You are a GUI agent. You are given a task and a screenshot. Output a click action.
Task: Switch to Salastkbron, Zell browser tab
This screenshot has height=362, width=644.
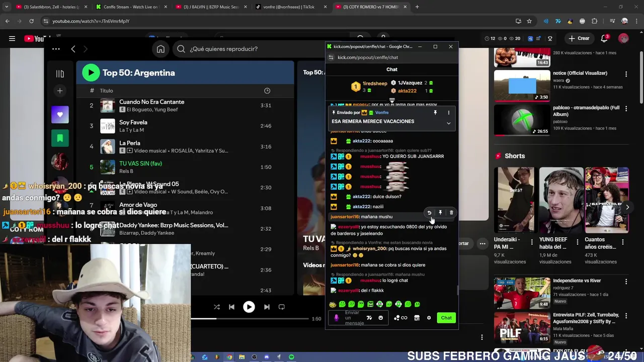coord(50,7)
